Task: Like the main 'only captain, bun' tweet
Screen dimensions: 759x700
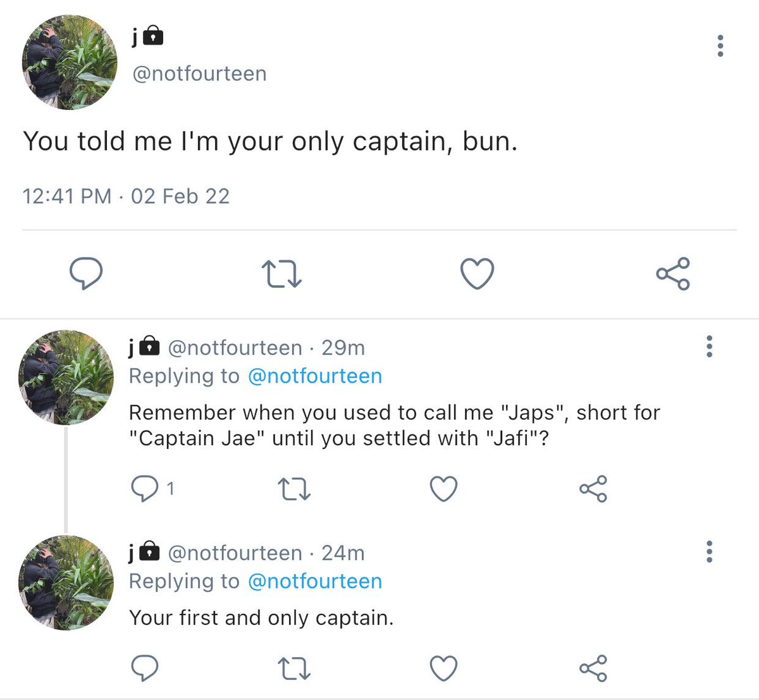Action: click(x=476, y=274)
